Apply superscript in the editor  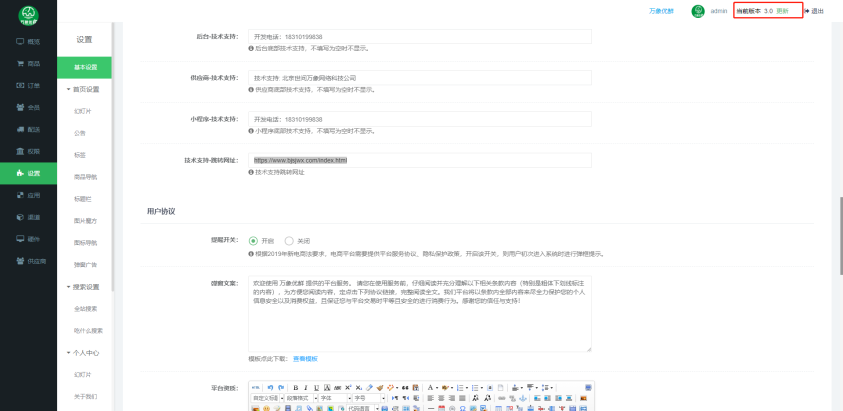[348, 387]
